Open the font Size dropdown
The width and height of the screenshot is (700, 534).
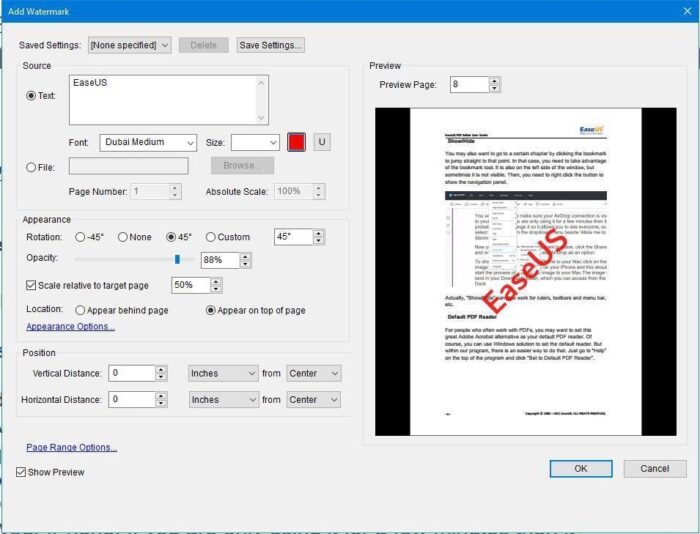[x=255, y=142]
